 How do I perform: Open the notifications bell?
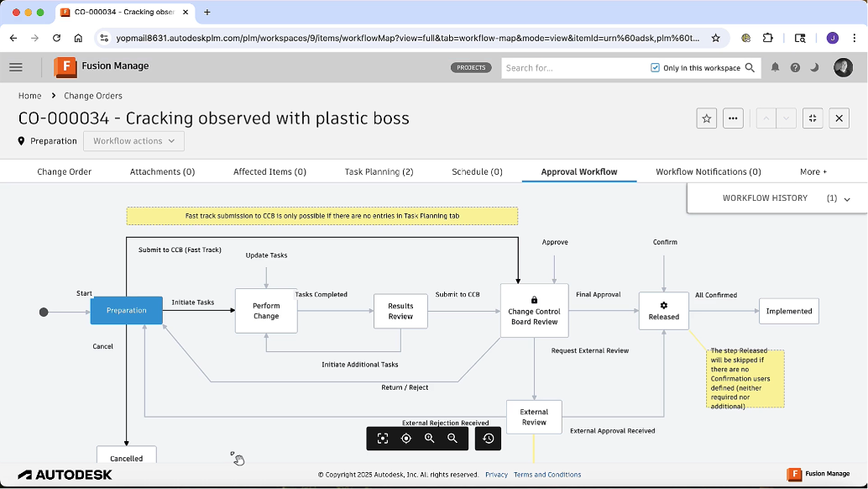(x=775, y=67)
